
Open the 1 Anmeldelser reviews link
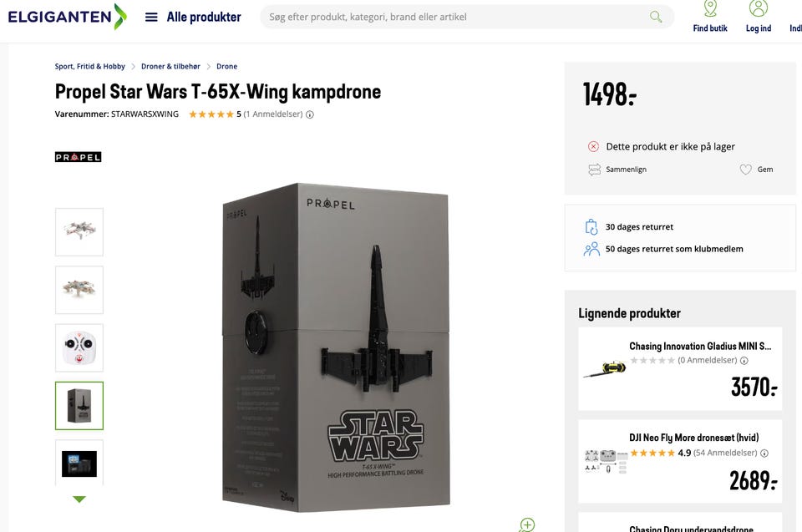click(x=273, y=114)
